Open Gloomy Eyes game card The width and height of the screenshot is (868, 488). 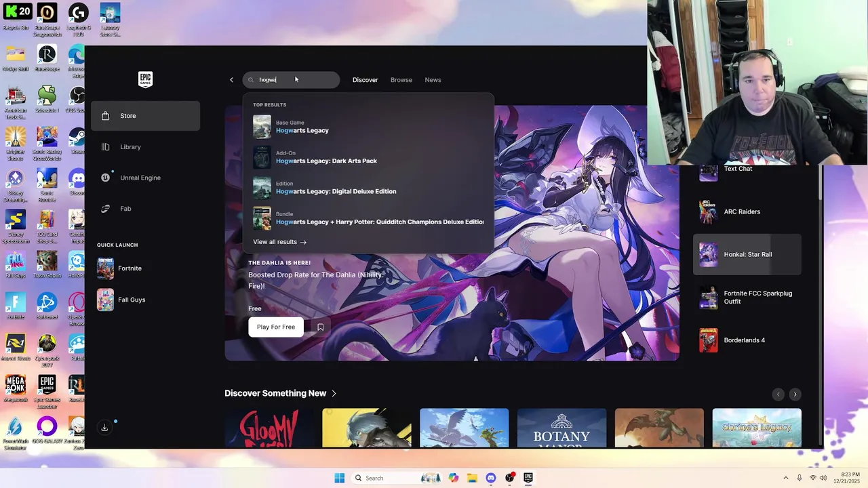269,428
